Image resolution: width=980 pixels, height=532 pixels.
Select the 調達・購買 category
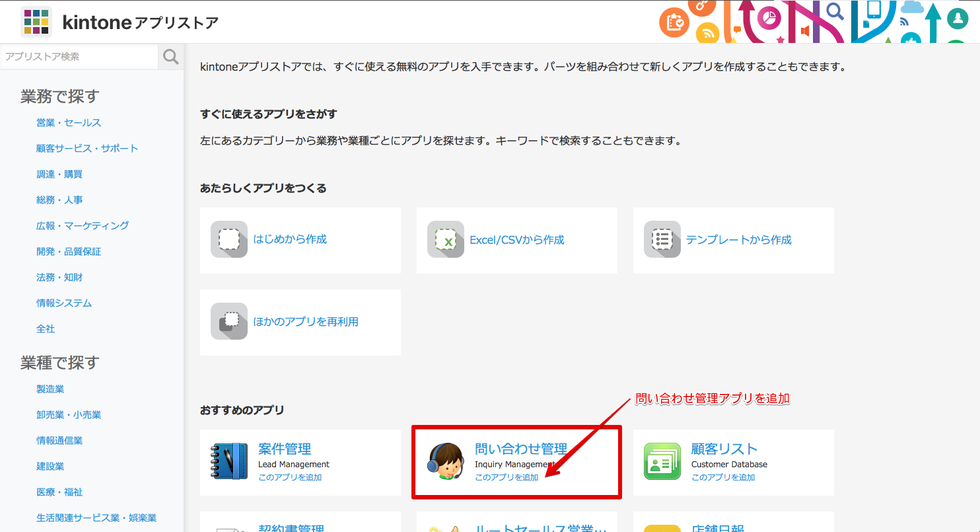coord(59,174)
